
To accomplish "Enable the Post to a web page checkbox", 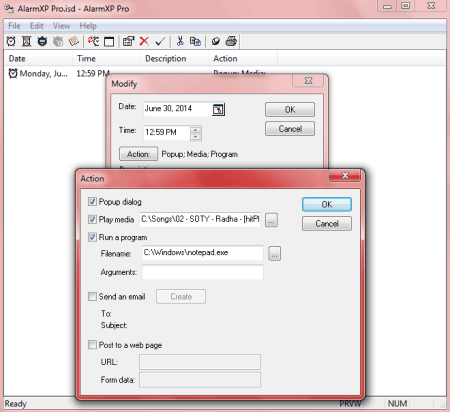I will [x=92, y=345].
